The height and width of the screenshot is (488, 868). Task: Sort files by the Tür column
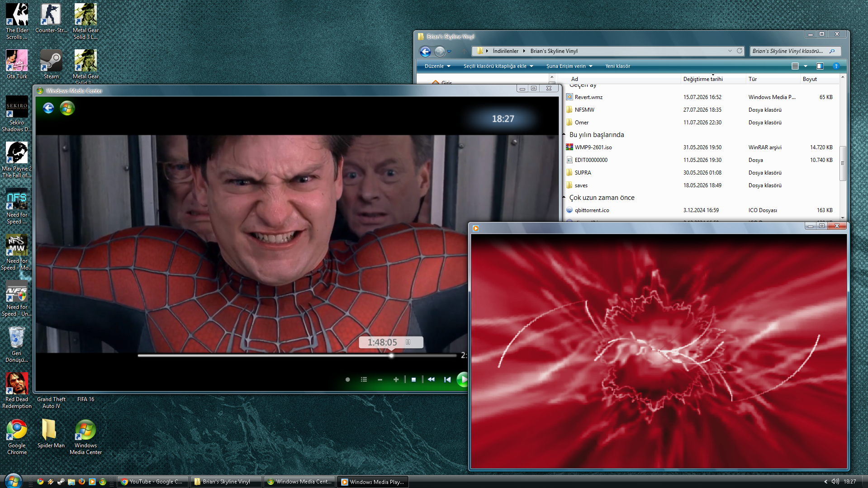click(x=773, y=79)
